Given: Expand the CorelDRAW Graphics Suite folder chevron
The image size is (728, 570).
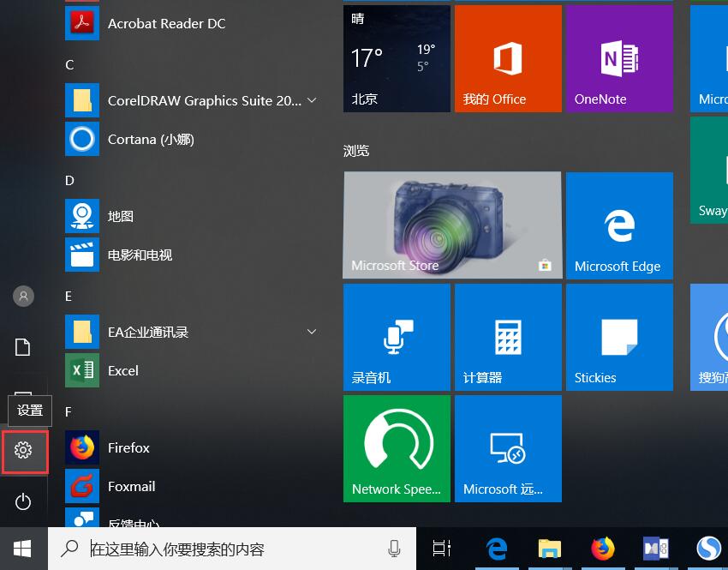Looking at the screenshot, I should [x=312, y=100].
